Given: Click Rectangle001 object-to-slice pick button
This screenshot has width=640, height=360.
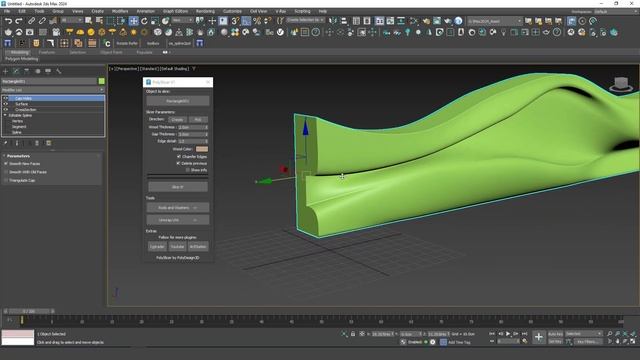Looking at the screenshot, I should pos(178,101).
